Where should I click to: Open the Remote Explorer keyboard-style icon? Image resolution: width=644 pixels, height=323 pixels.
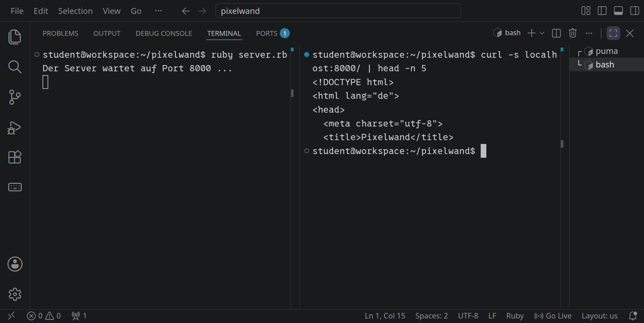click(15, 187)
